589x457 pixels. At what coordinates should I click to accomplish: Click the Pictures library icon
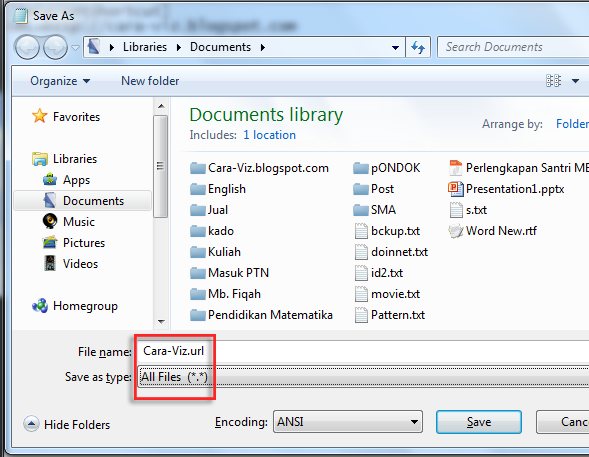click(50, 243)
